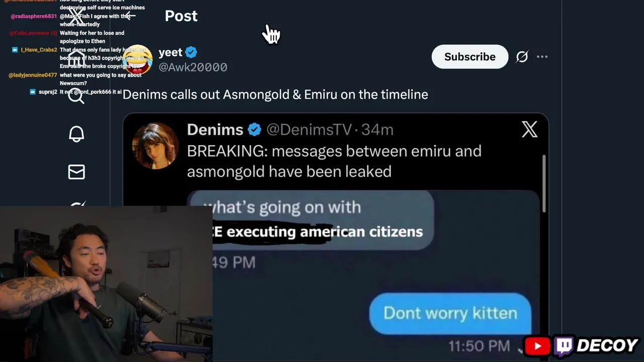Click Denims' blue verified checkmark
Image resolution: width=644 pixels, height=362 pixels.
(x=255, y=130)
